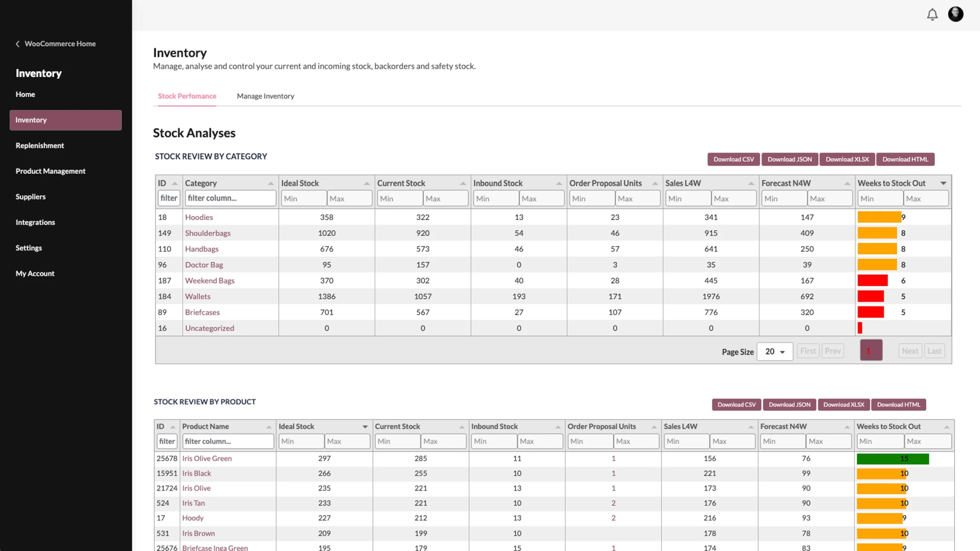980x551 pixels.
Task: Open Suppliers in the sidebar
Action: [31, 197]
